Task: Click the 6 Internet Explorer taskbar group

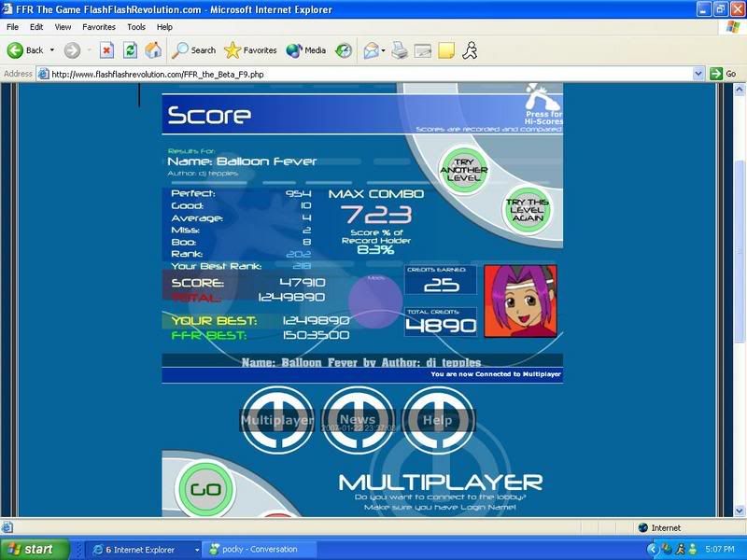Action: point(141,550)
